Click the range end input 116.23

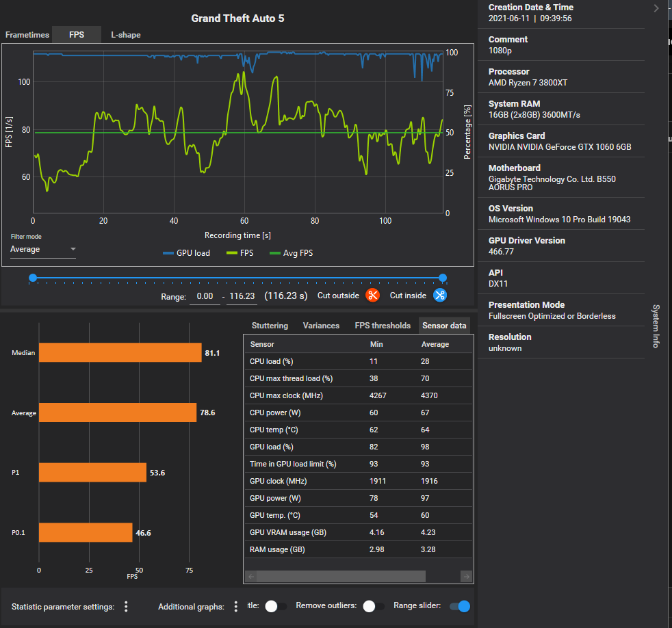(x=242, y=296)
